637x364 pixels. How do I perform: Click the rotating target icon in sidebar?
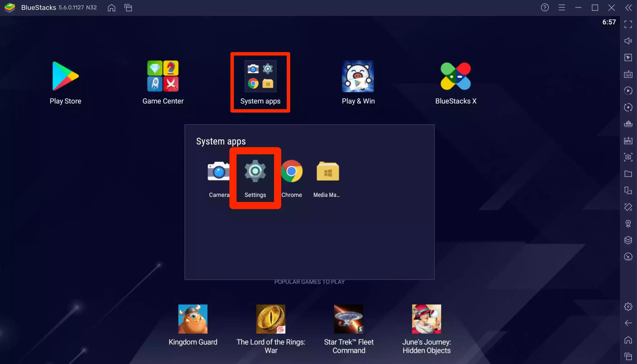click(628, 107)
